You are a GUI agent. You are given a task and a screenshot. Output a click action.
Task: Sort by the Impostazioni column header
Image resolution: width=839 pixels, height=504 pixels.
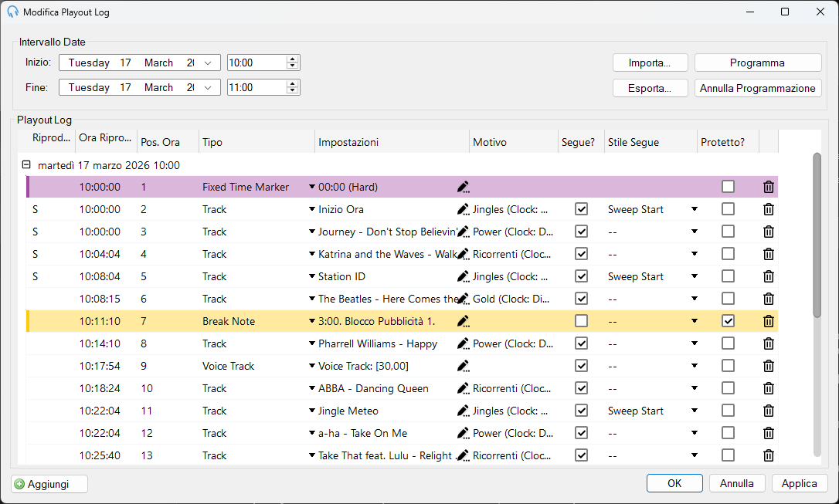tap(392, 142)
